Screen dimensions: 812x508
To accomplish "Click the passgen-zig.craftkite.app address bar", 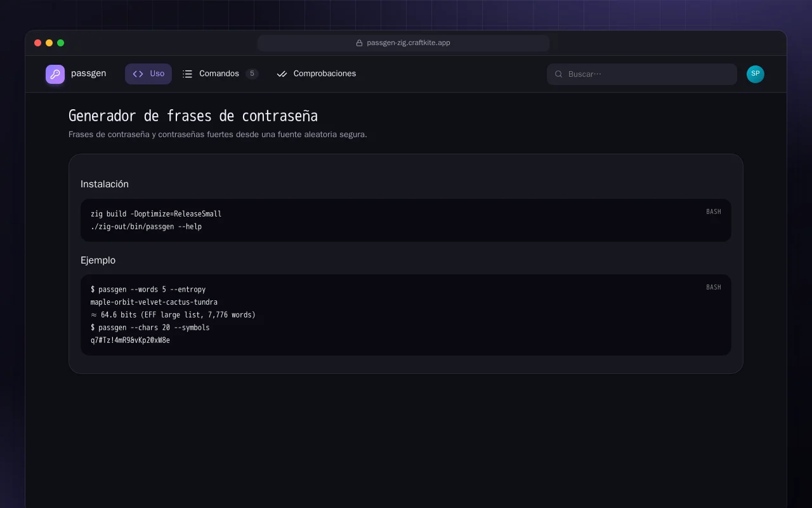I will tap(403, 43).
